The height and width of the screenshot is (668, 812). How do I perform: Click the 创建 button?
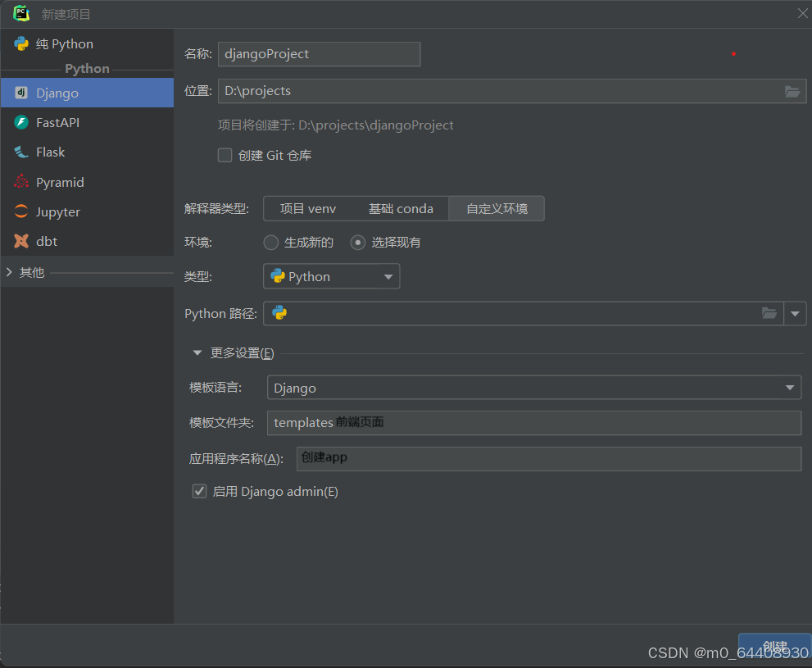point(774,646)
